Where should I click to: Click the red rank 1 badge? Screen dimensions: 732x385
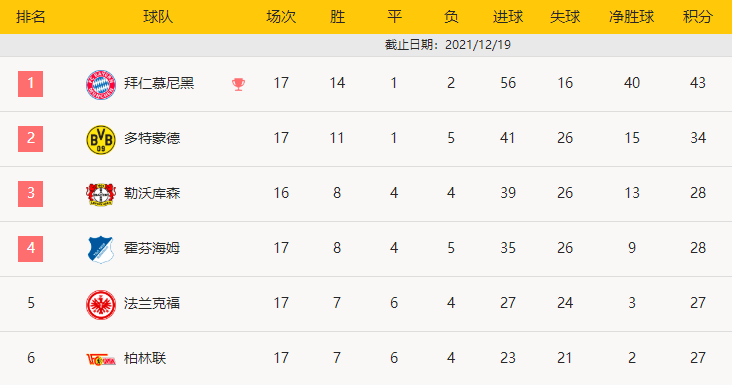(30, 84)
